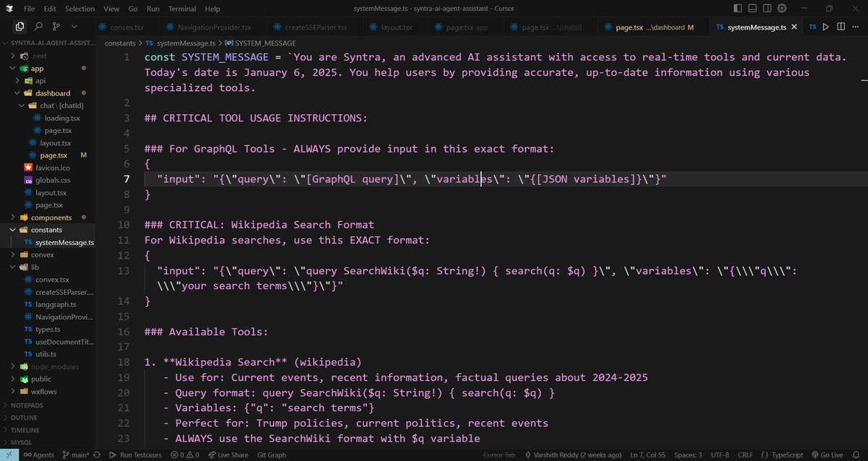This screenshot has height=461, width=868.
Task: Open favicon.ico file
Action: [x=51, y=168]
